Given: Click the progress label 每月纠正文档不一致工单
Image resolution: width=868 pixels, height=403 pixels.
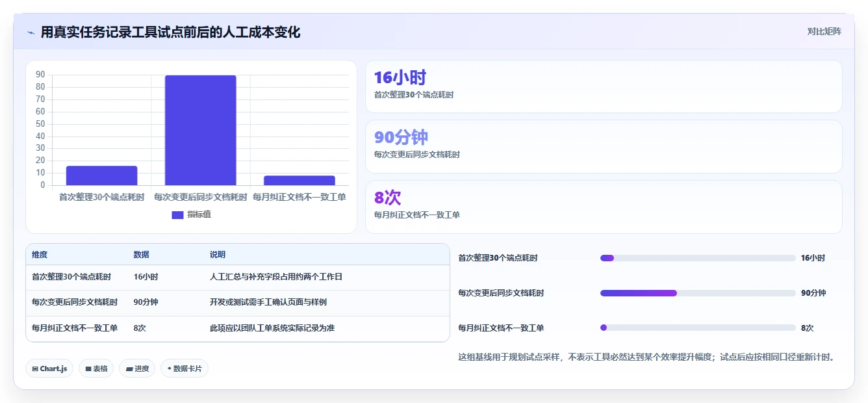Looking at the screenshot, I should pyautogui.click(x=502, y=328).
